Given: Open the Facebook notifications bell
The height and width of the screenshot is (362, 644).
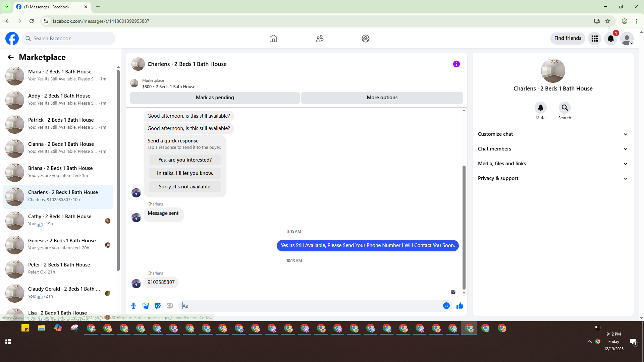Looking at the screenshot, I should [610, 39].
